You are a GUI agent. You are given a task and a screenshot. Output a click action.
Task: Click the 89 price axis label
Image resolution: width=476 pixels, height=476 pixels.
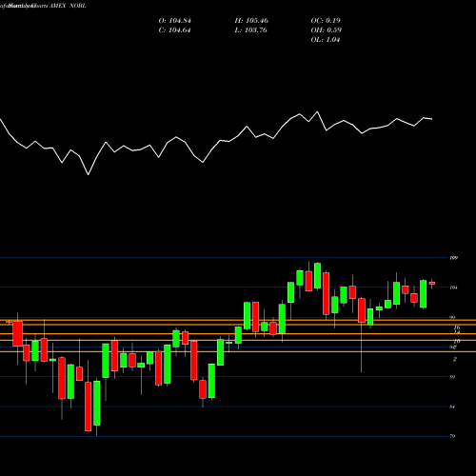[452, 377]
